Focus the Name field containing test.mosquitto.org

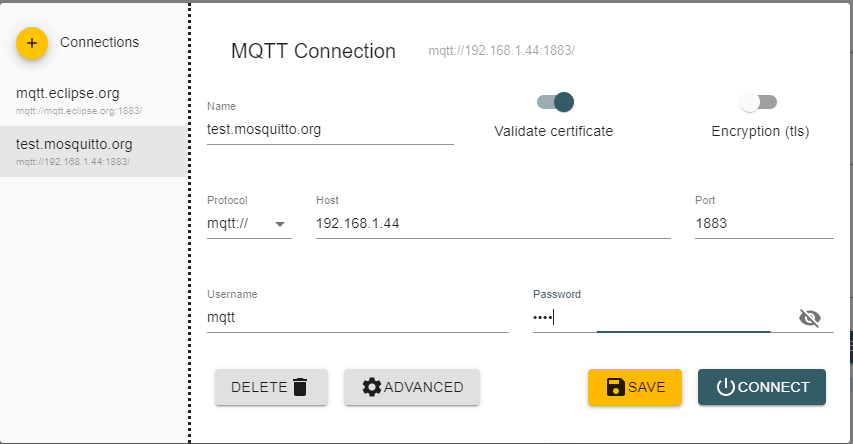pos(330,130)
